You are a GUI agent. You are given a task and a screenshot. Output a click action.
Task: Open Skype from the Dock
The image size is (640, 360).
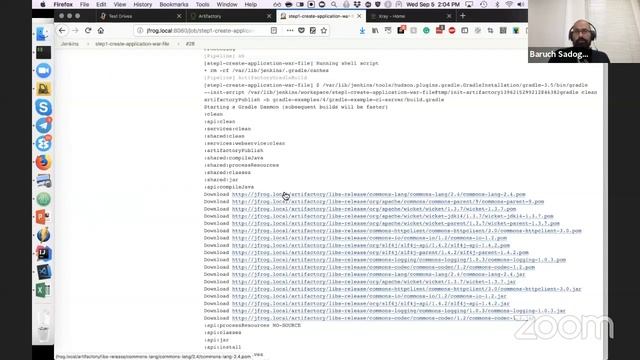pyautogui.click(x=43, y=107)
